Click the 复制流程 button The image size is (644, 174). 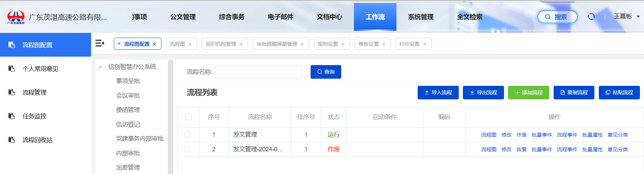[574, 93]
